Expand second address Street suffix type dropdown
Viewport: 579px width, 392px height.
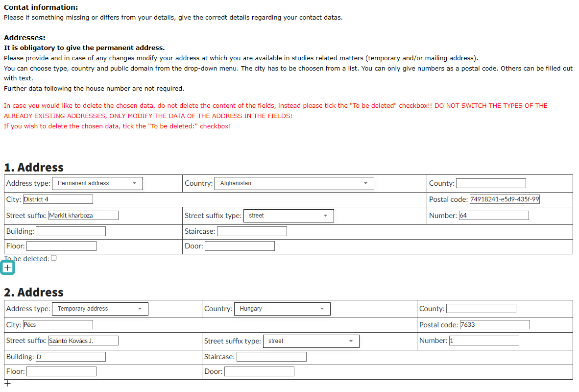pos(311,341)
